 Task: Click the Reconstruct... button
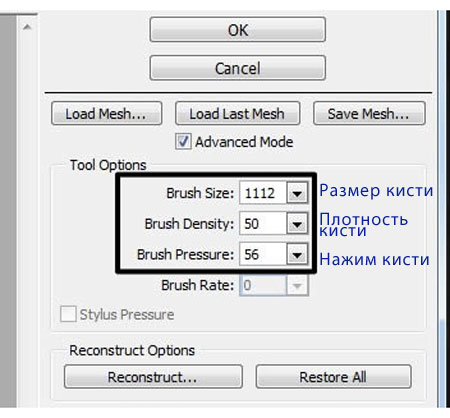pyautogui.click(x=153, y=377)
